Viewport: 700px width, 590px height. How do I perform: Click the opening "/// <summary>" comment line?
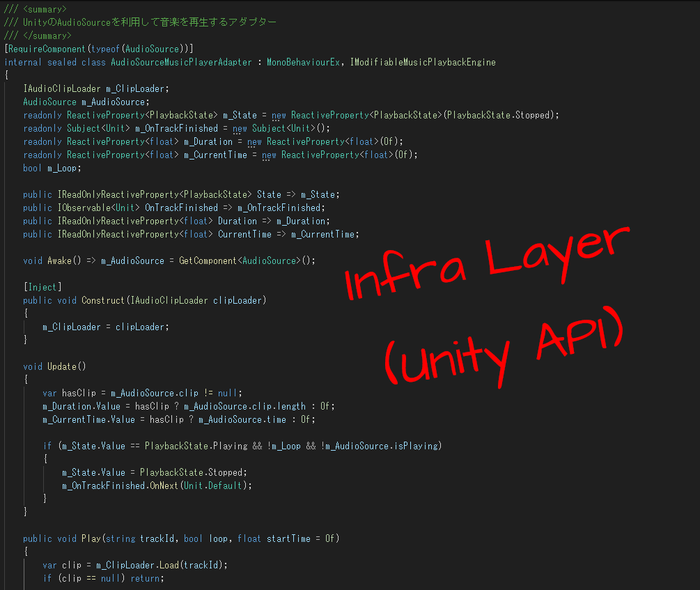point(36,9)
